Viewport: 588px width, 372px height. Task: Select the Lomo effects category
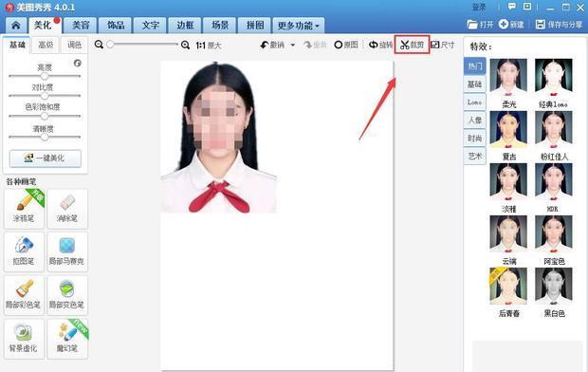pos(475,102)
